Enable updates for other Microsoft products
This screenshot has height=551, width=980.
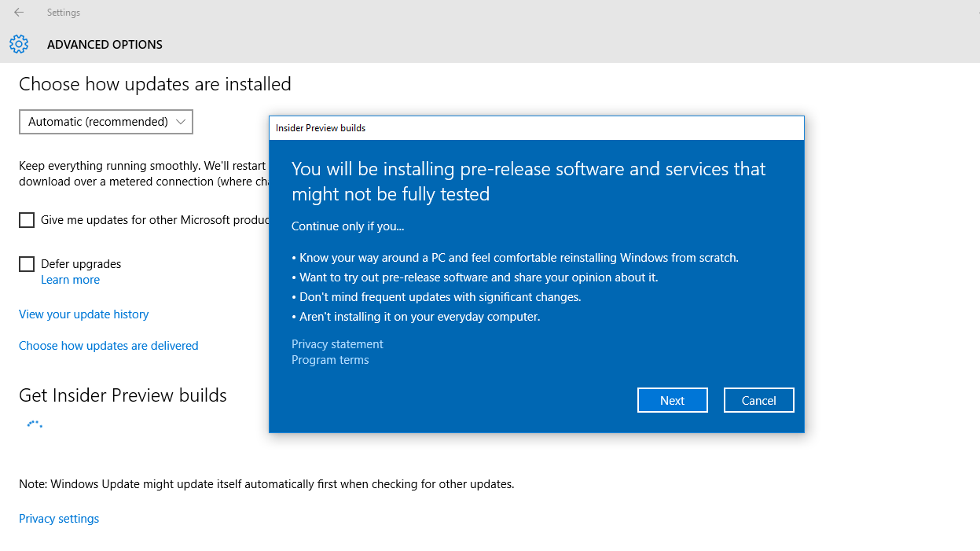27,220
